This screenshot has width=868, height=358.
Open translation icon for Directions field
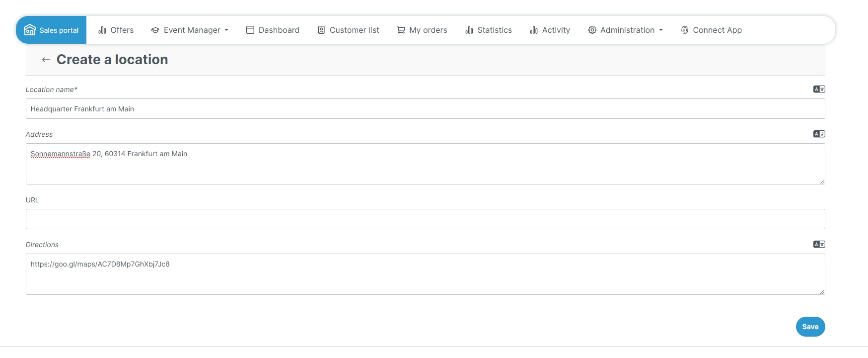click(819, 244)
